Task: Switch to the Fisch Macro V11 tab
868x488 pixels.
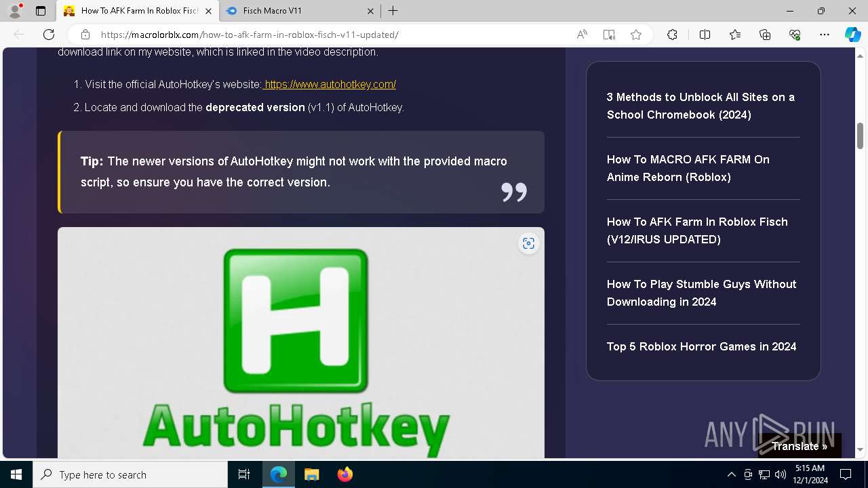Action: [x=299, y=11]
